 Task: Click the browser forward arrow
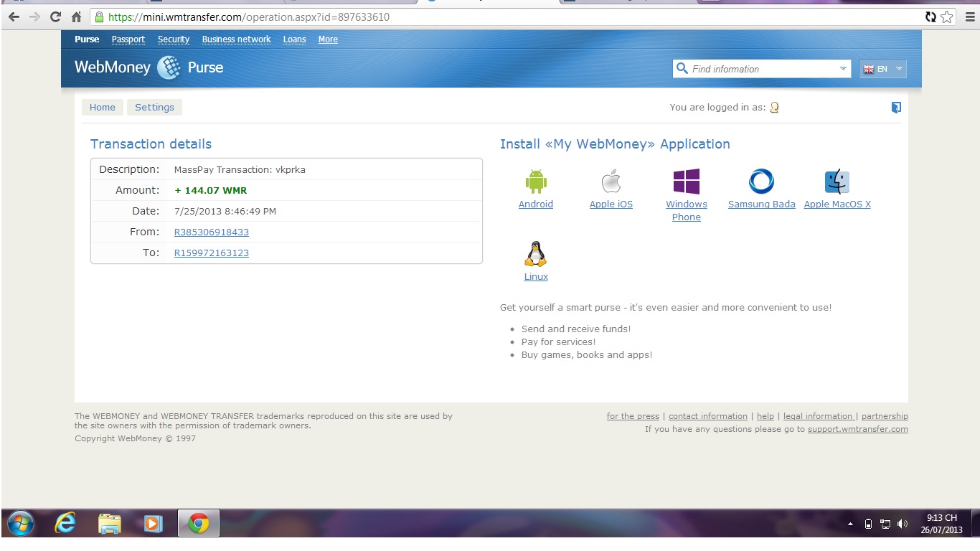tap(34, 17)
